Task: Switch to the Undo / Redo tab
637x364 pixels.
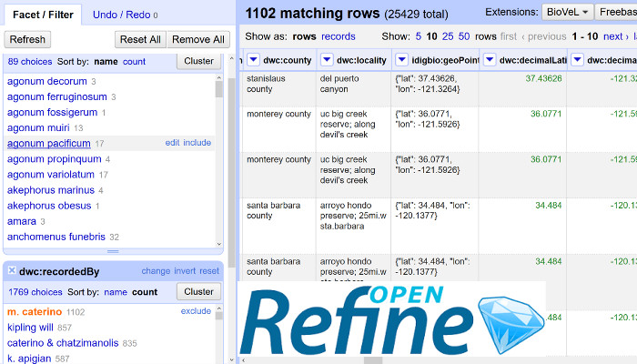Action: coord(126,15)
